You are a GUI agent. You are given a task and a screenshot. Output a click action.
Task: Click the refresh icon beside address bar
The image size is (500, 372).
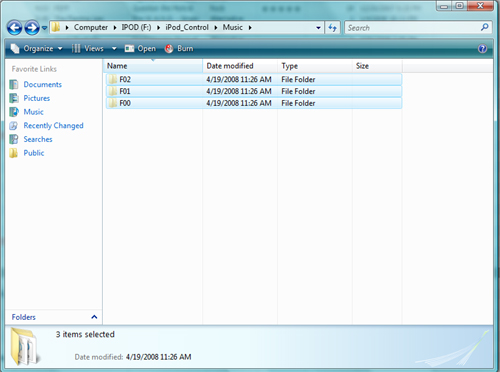[332, 28]
